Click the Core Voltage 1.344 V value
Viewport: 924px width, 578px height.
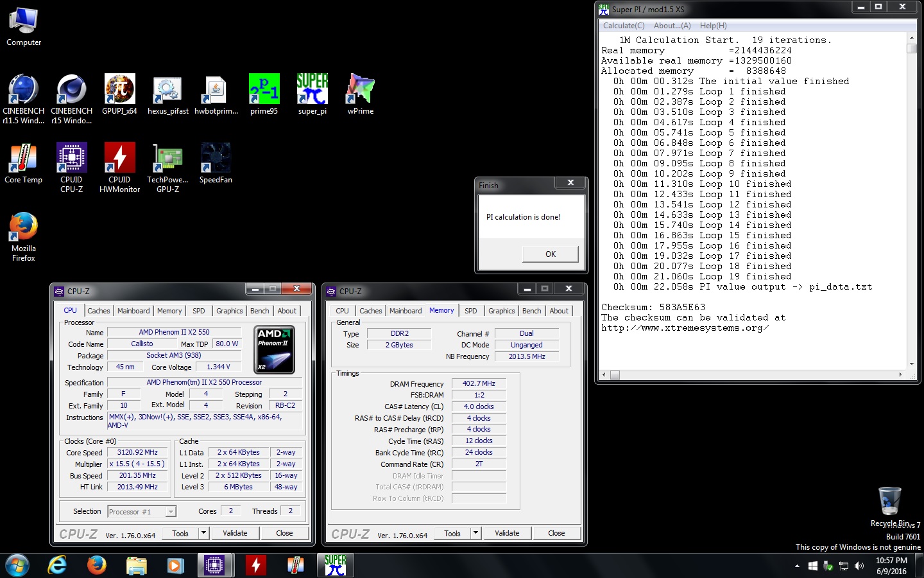click(x=218, y=367)
